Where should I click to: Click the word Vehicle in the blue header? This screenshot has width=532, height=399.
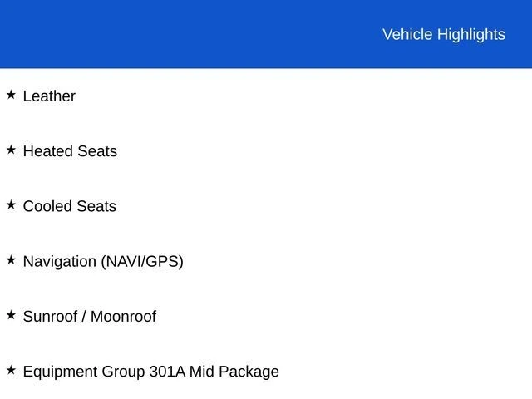[407, 34]
